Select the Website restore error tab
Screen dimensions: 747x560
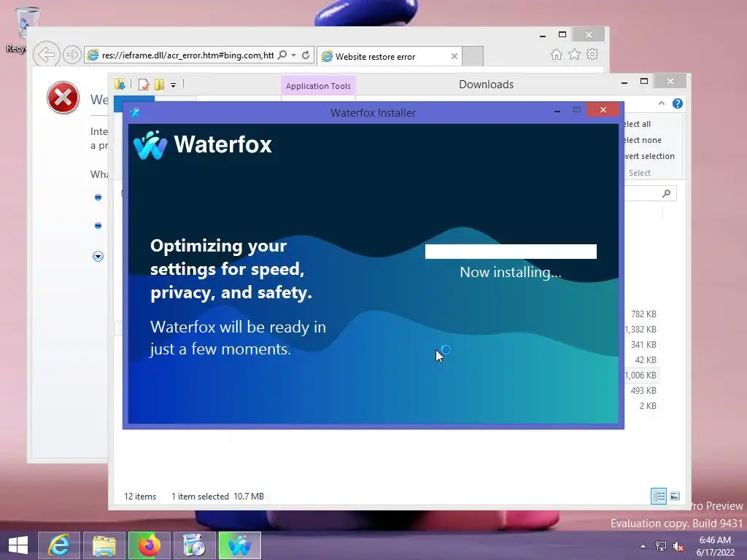pos(388,56)
